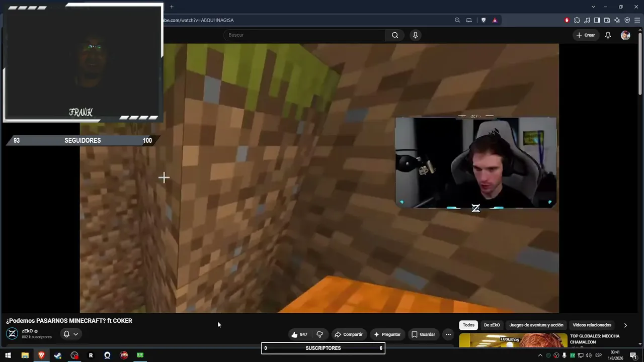644x362 pixels.
Task: Click the video title ¿Podemos PASARNOS MINECRAFT?
Action: (69, 321)
